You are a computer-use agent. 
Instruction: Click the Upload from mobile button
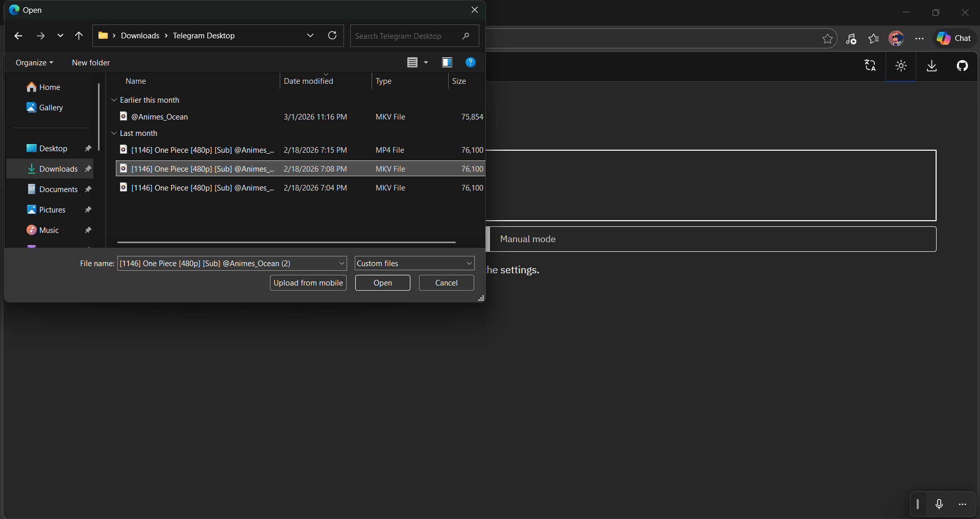tap(308, 283)
